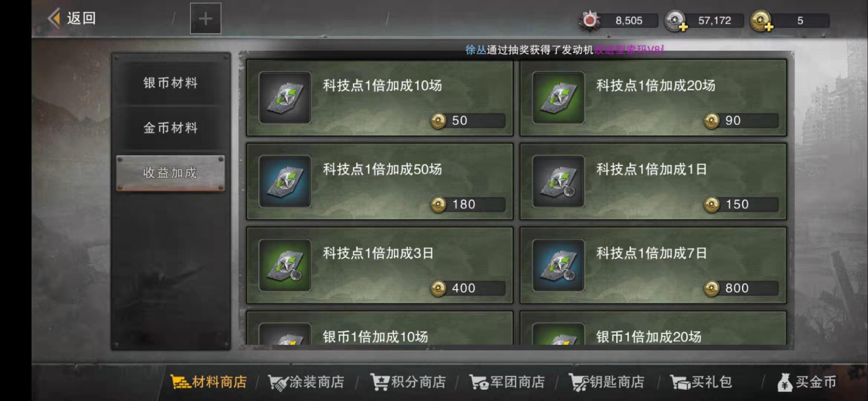Select 科技点1倍加成50场 blue icon
Viewport: 868px width, 401px height.
click(x=285, y=181)
